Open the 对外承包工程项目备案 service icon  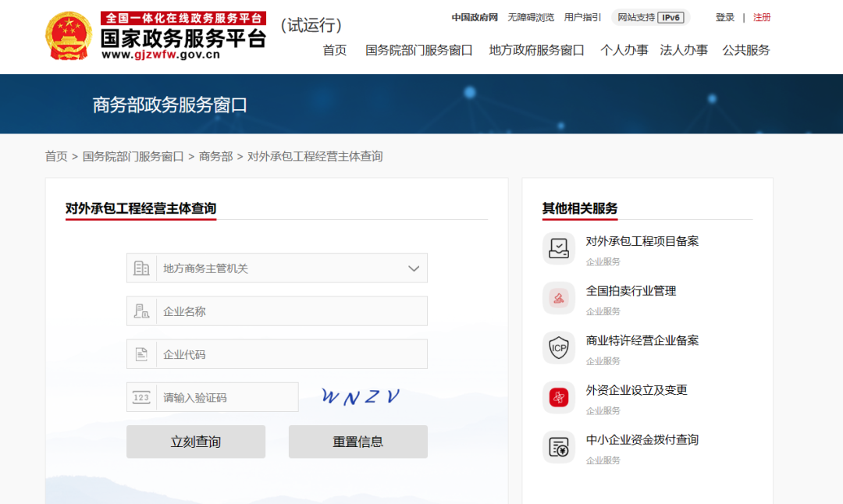pyautogui.click(x=558, y=248)
